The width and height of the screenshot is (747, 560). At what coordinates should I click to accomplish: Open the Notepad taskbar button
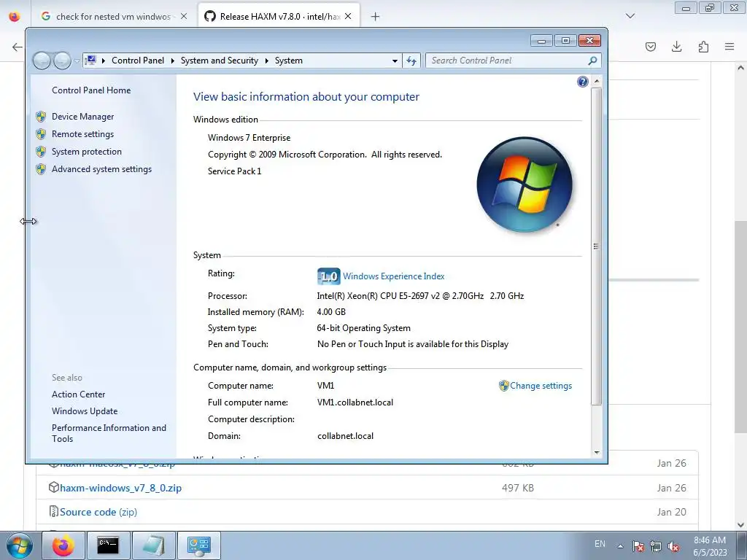[x=153, y=545]
